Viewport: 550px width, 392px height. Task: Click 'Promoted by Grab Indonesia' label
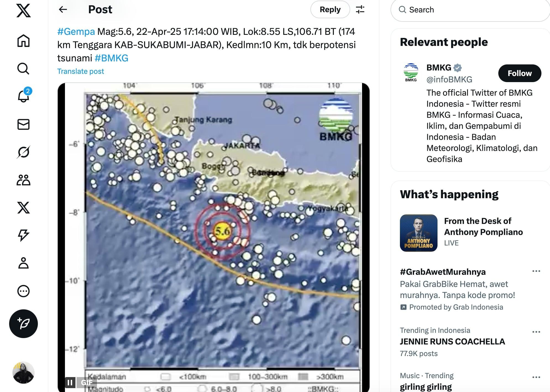tap(456, 307)
